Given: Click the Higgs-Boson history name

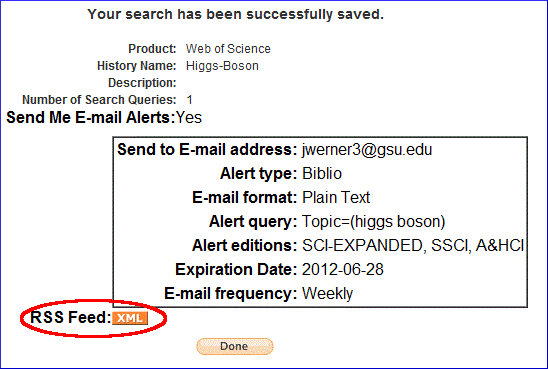Looking at the screenshot, I should coord(222,66).
